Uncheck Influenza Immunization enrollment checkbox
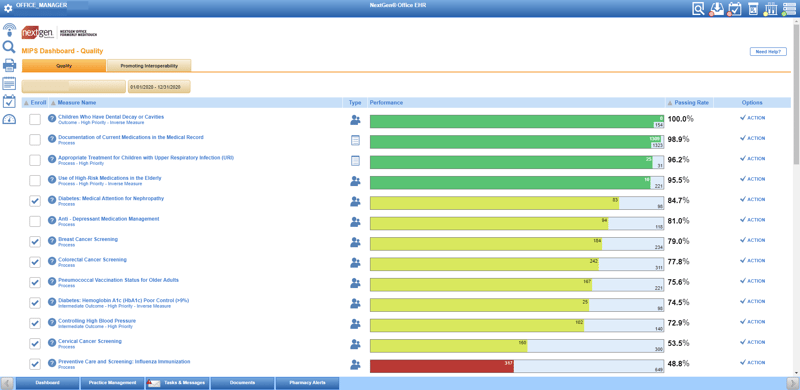Screen dimensions: 800x390 [35, 364]
